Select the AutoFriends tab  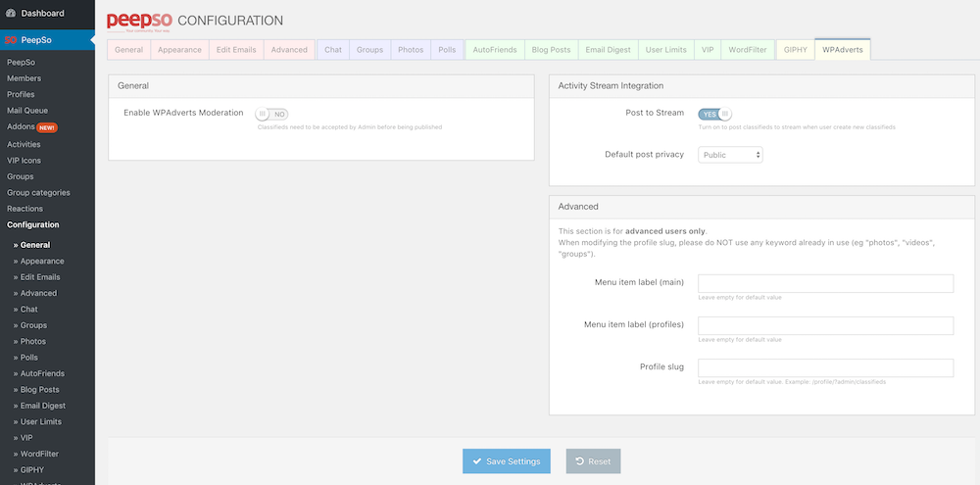495,50
